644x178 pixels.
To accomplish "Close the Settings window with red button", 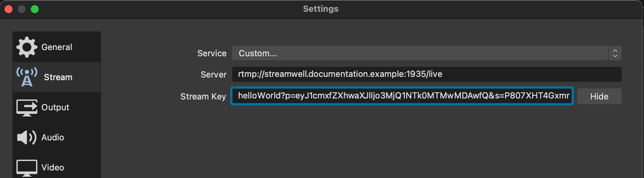I will point(9,9).
